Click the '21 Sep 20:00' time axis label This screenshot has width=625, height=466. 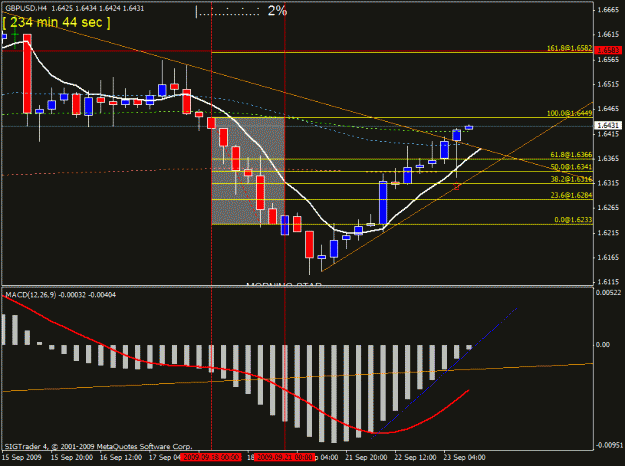366,458
